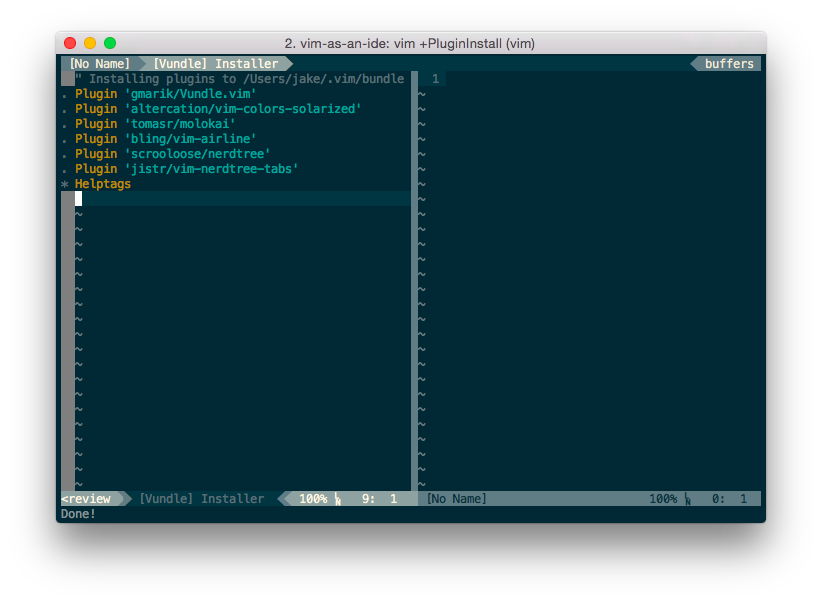The width and height of the screenshot is (822, 603).
Task: Click '[Vundle] Installer' in the bottom status line
Action: coord(202,499)
